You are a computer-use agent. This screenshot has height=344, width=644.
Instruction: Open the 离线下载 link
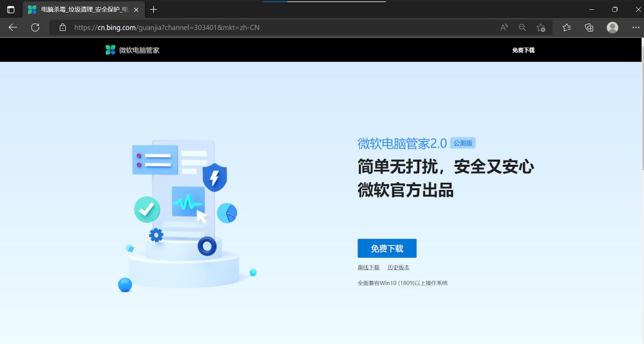click(368, 267)
